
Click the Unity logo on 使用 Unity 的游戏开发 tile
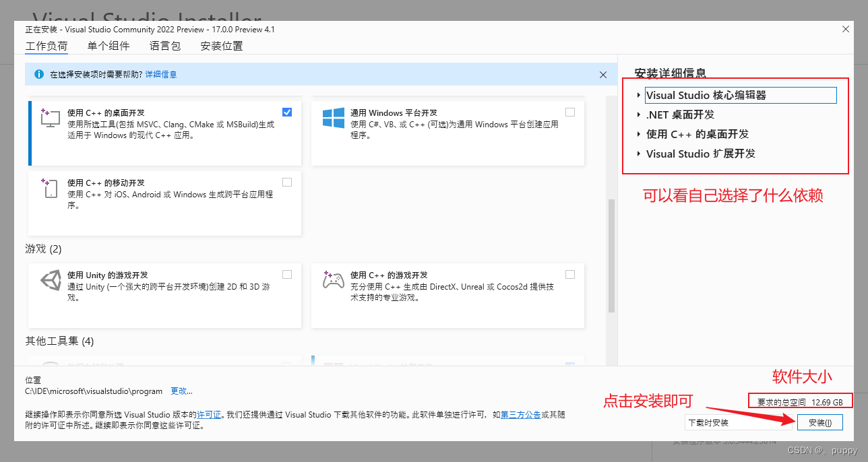pos(50,280)
